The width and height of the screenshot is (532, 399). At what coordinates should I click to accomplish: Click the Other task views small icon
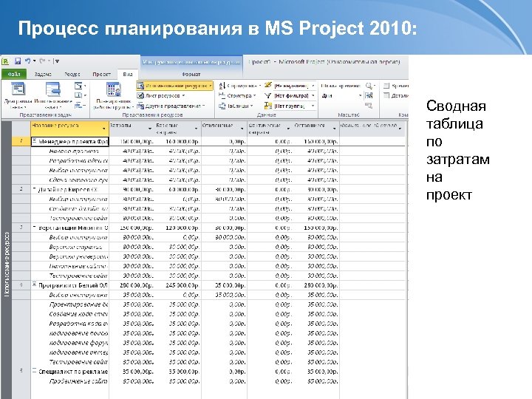pos(80,106)
